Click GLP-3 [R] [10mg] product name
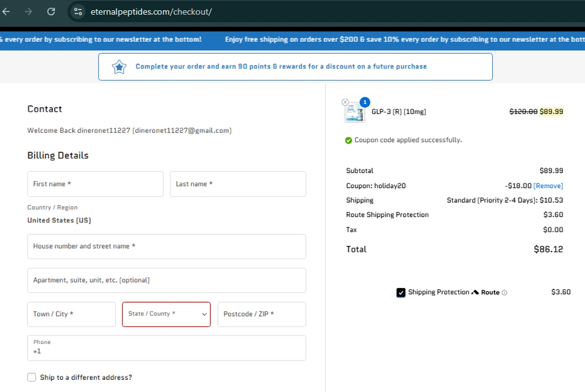This screenshot has width=585, height=392. coord(399,112)
